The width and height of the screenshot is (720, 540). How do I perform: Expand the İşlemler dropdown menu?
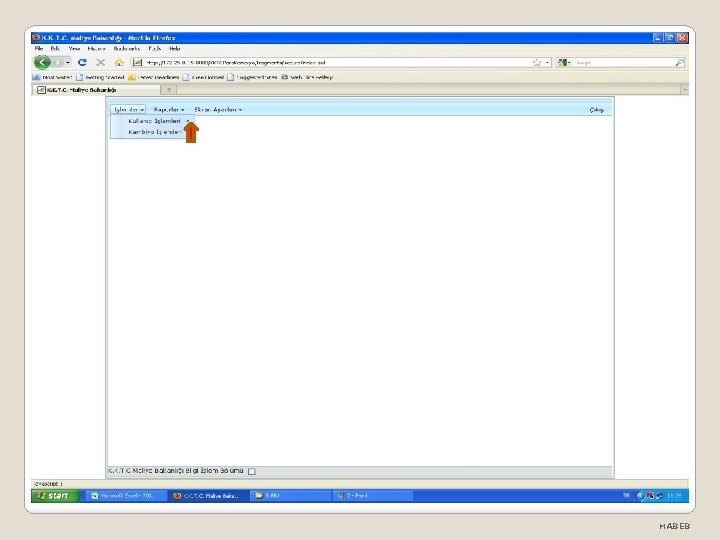click(x=129, y=109)
